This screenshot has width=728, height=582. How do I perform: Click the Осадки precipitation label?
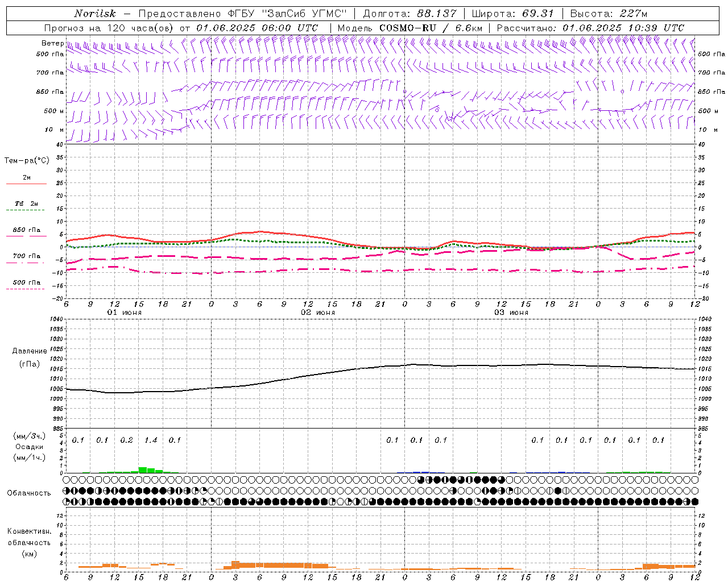pos(29,447)
